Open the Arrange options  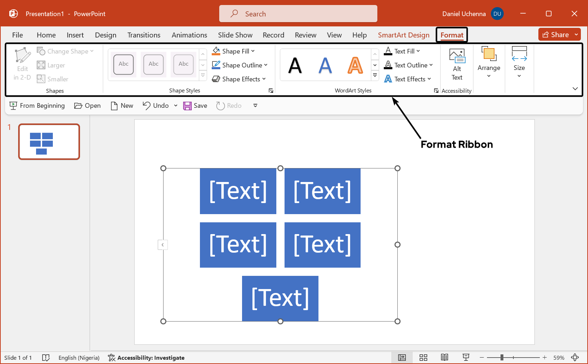tap(489, 64)
